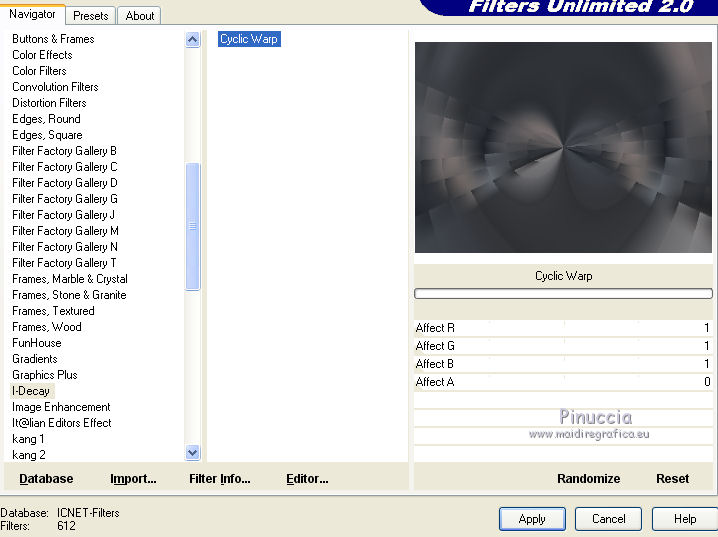Open the Presets tab
This screenshot has width=718, height=537.
pos(91,16)
